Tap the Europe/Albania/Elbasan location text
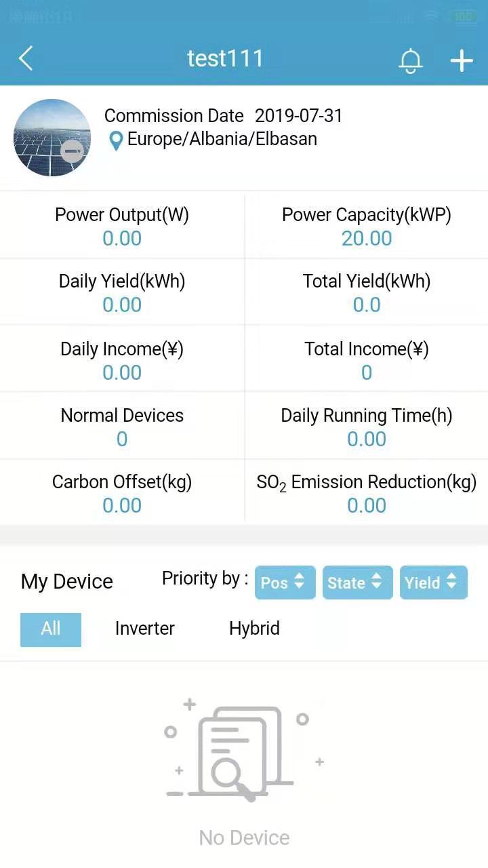 pos(222,139)
